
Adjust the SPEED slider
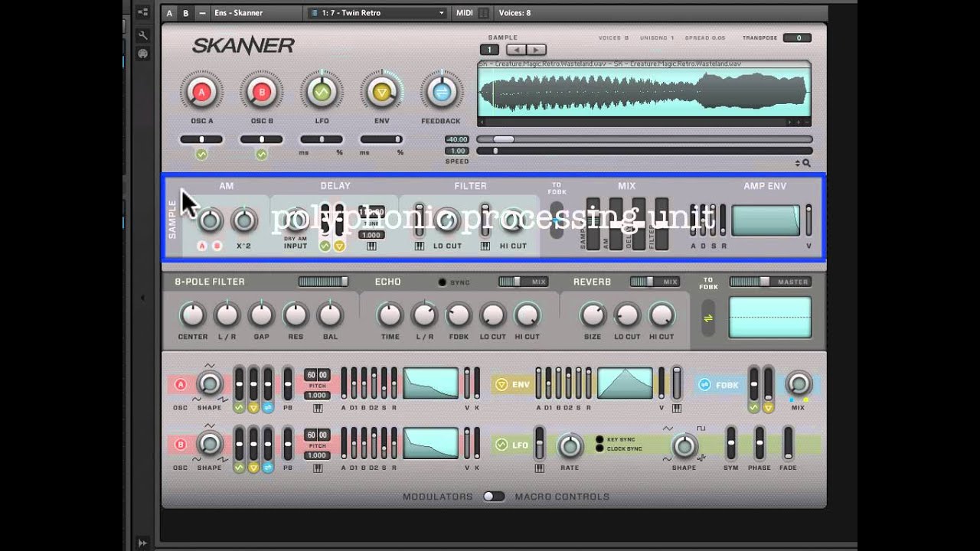(644, 151)
